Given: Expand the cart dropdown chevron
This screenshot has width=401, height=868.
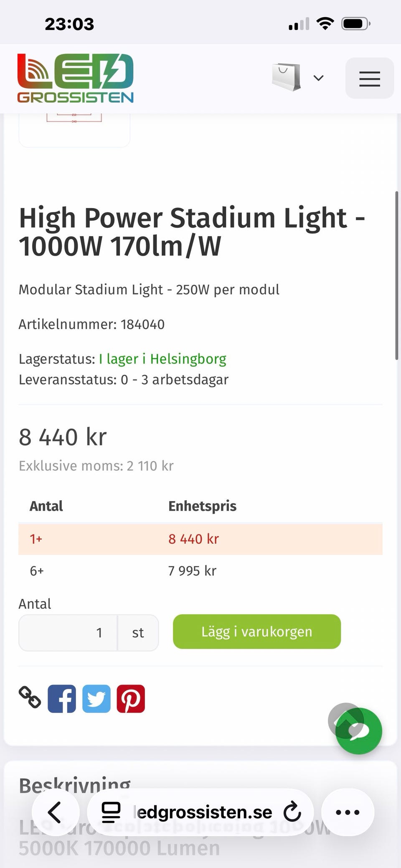Looking at the screenshot, I should tap(318, 78).
